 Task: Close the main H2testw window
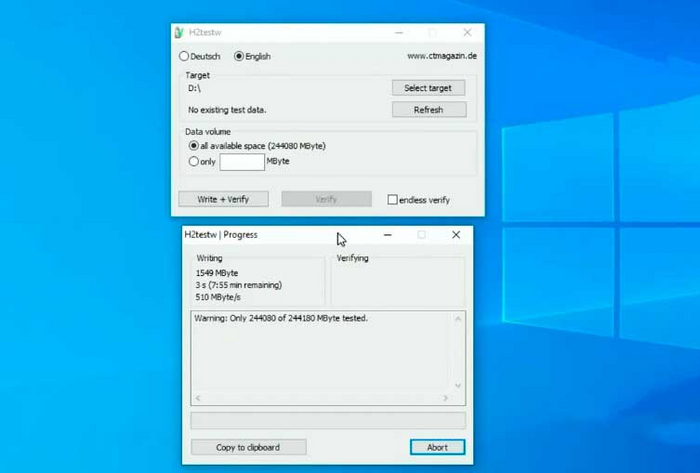(x=467, y=33)
